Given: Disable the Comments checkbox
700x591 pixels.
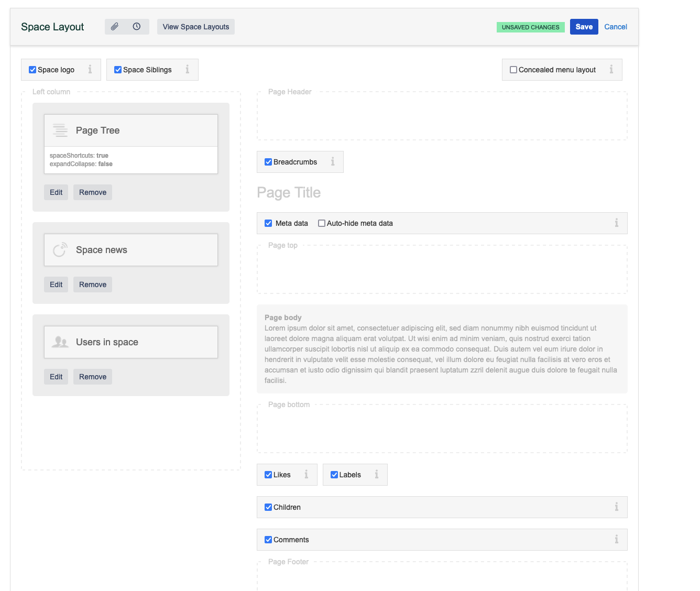Looking at the screenshot, I should point(268,539).
